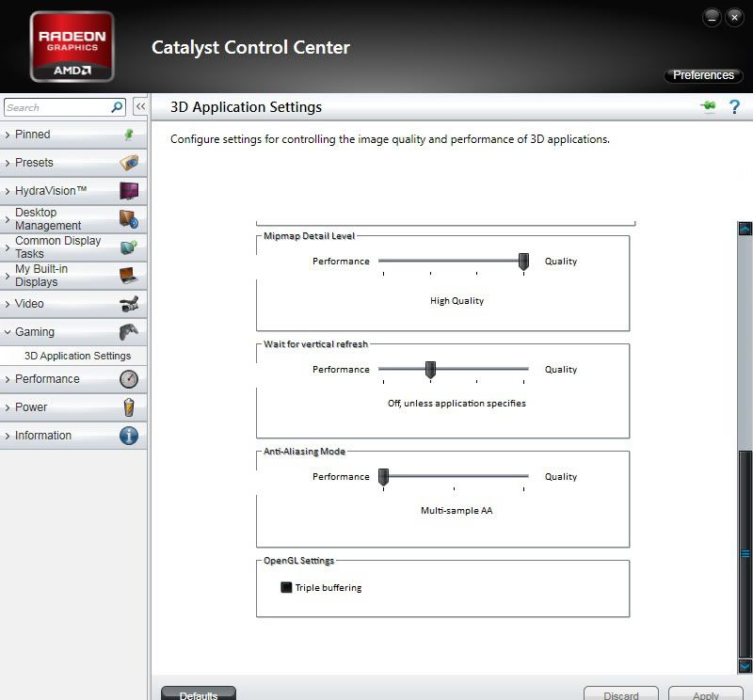Click the Mipmap Detail Level slider handle
The width and height of the screenshot is (753, 700).
point(523,262)
